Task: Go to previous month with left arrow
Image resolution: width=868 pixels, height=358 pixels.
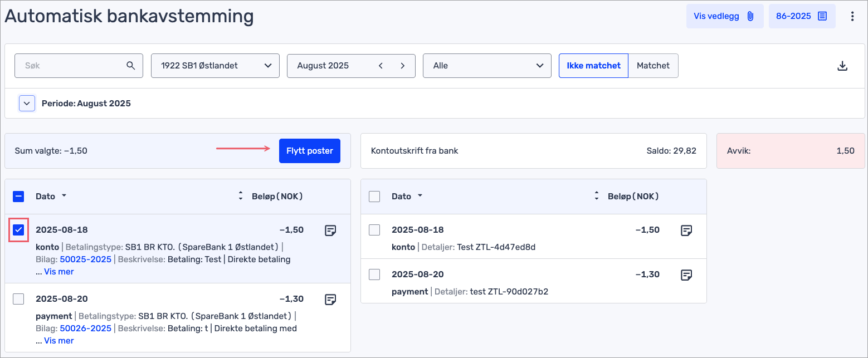Action: click(x=381, y=66)
